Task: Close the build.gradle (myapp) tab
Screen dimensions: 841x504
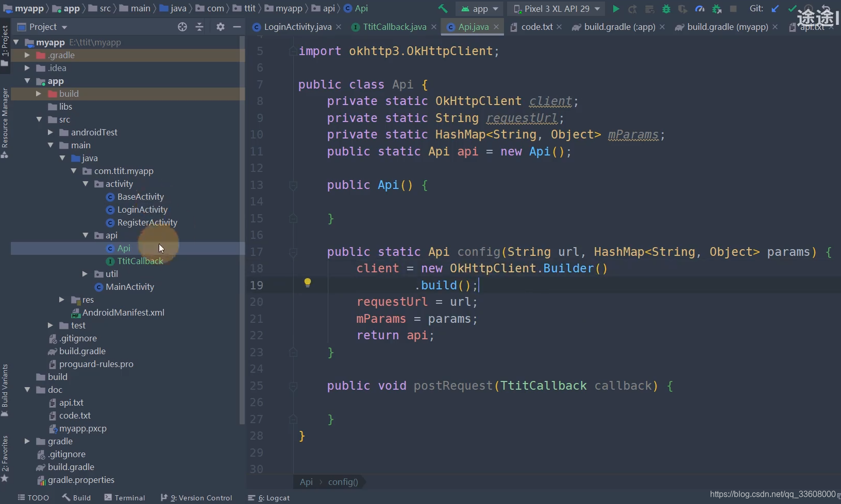Action: pyautogui.click(x=775, y=27)
